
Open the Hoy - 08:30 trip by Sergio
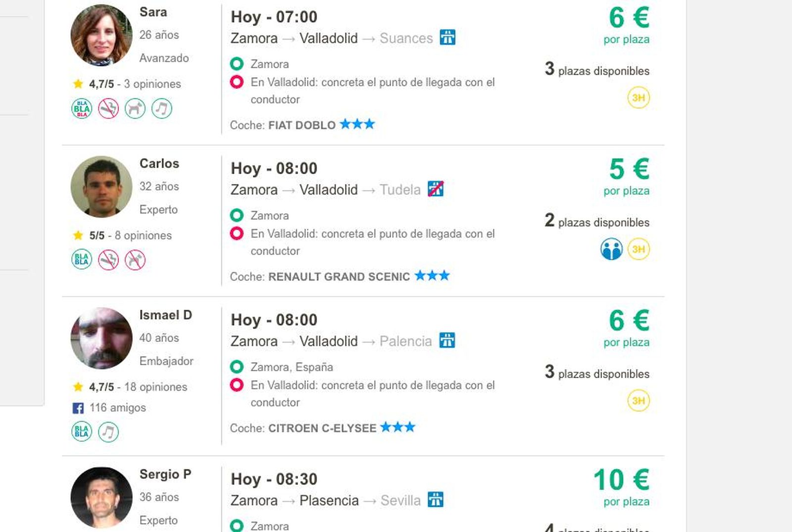(275, 479)
